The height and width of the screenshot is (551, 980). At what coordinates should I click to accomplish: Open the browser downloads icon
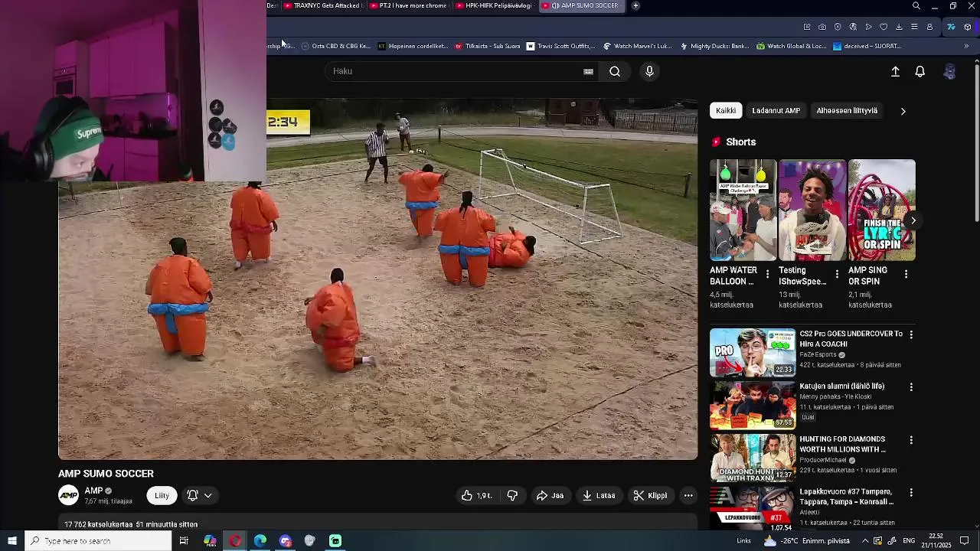(x=899, y=27)
